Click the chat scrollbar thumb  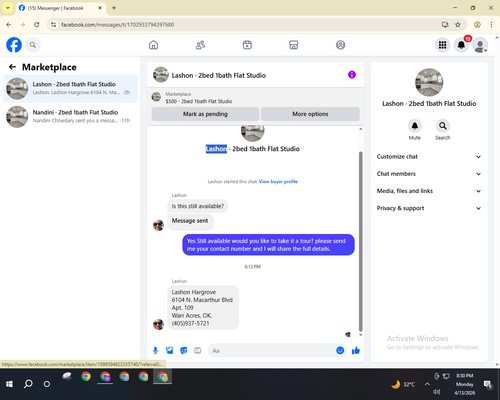(x=360, y=242)
